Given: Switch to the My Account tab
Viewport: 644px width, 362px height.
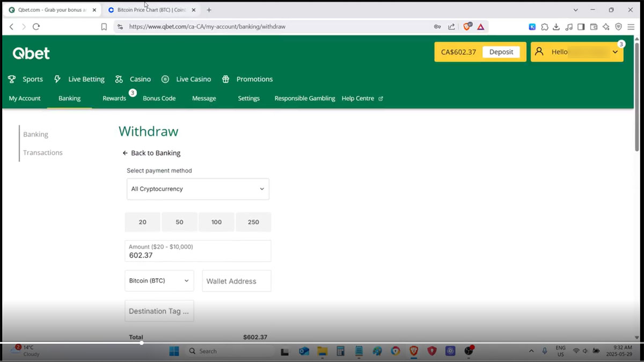Looking at the screenshot, I should click(x=25, y=98).
